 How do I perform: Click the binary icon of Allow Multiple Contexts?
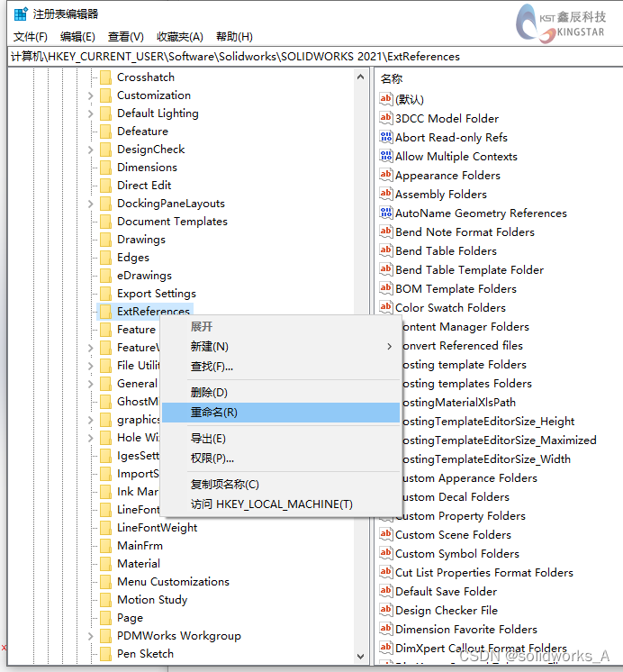(x=386, y=156)
